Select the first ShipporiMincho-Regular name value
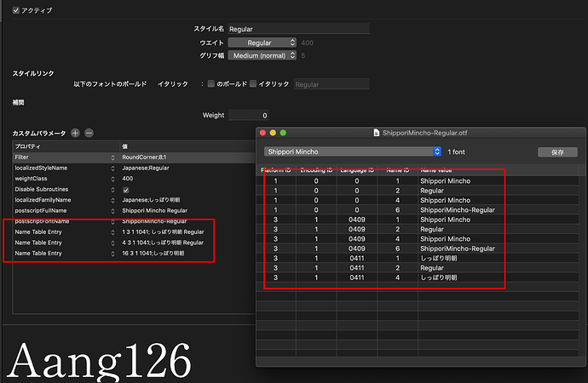 [458, 210]
